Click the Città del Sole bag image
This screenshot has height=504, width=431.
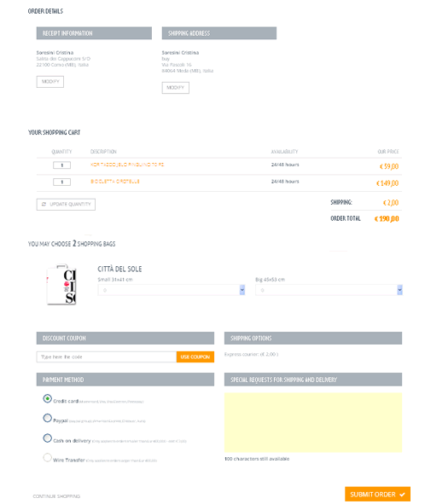61,285
